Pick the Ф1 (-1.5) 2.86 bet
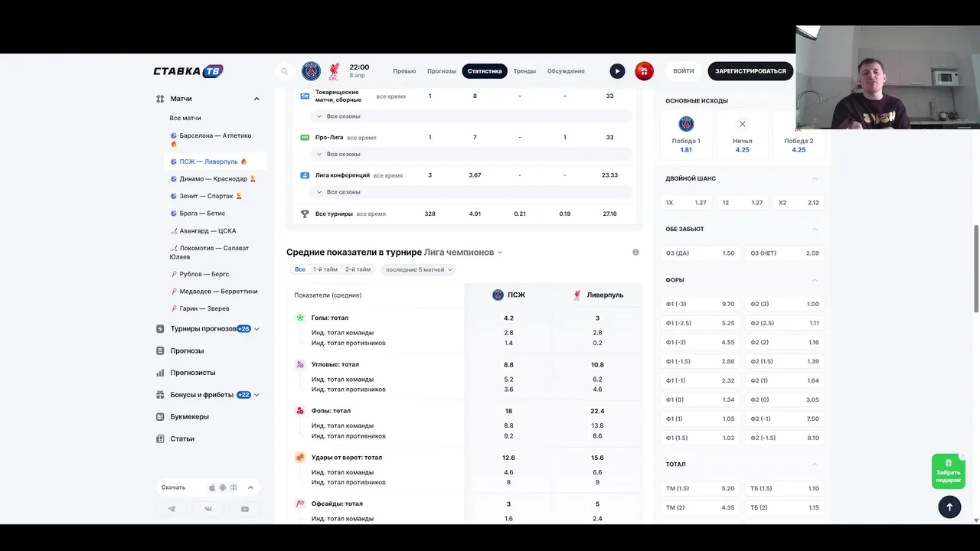 pyautogui.click(x=700, y=361)
